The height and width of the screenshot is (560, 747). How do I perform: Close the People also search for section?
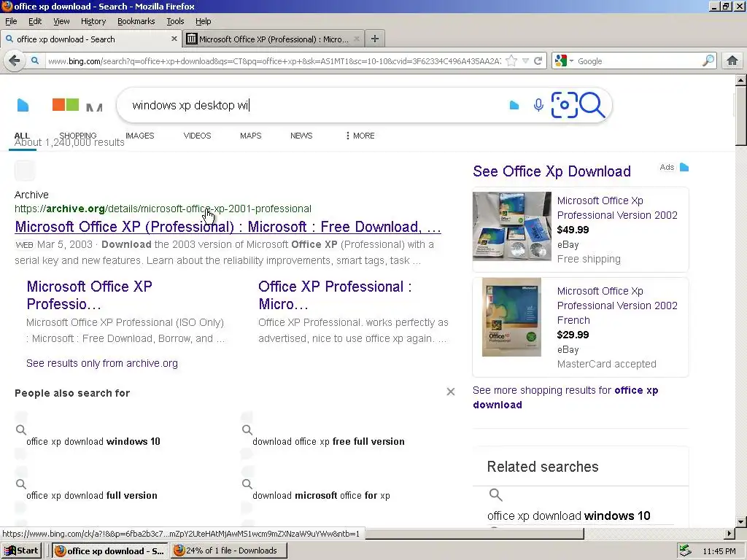[x=451, y=392]
